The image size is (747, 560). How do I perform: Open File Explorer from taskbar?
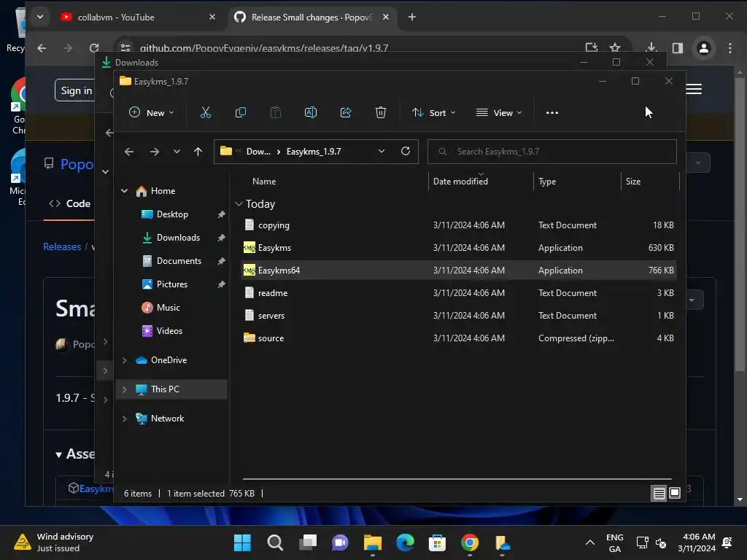click(x=373, y=542)
